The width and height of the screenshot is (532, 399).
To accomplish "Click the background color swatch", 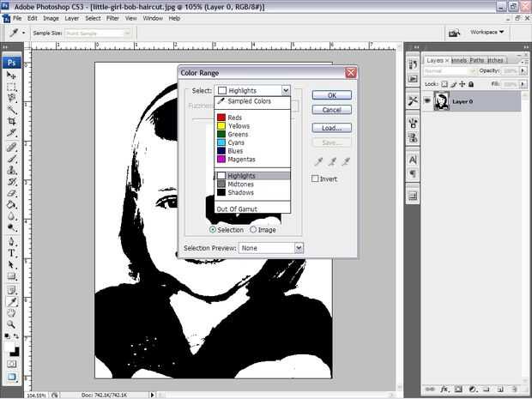I will pyautogui.click(x=15, y=352).
